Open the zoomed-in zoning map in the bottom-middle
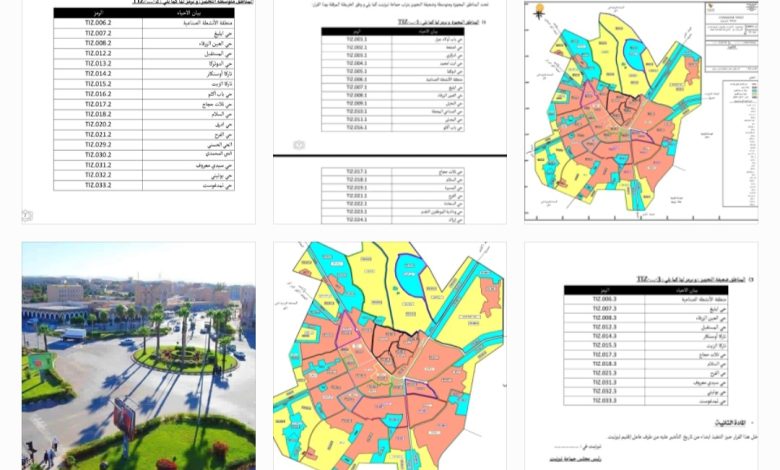This screenshot has height=470, width=780. tap(390, 355)
